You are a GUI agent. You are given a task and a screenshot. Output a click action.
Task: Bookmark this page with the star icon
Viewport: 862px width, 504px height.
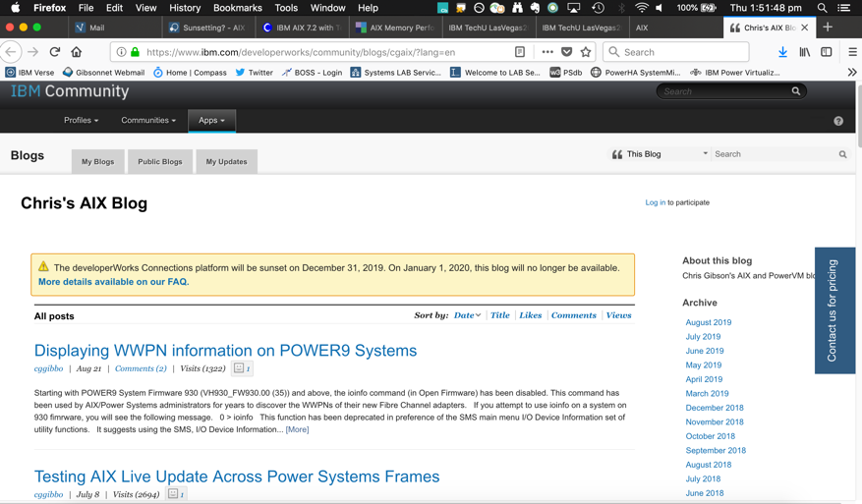[x=586, y=52]
